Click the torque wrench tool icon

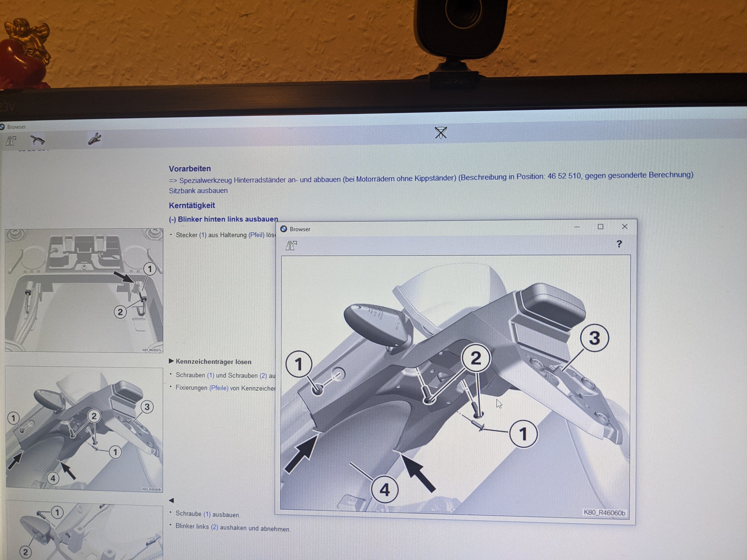37,140
